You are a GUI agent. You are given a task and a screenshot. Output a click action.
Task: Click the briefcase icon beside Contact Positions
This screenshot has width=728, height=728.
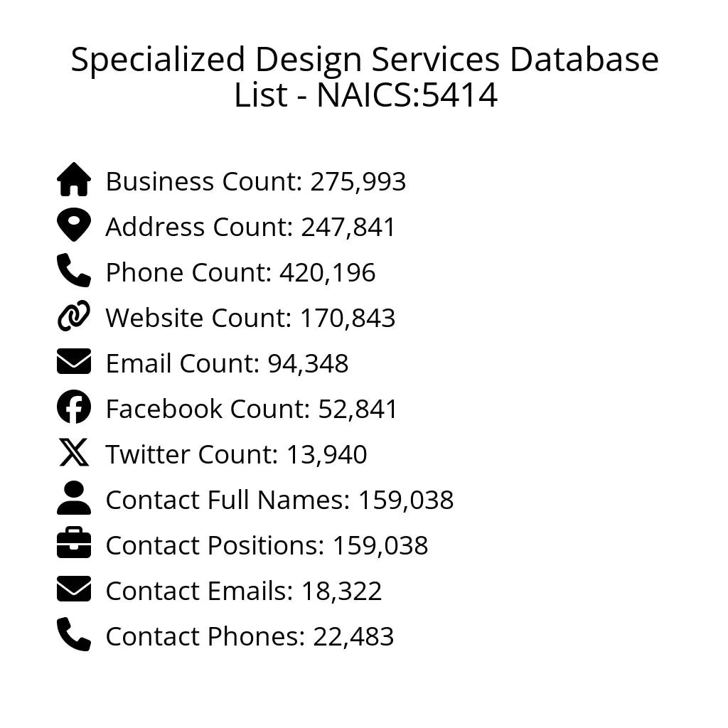click(x=74, y=544)
